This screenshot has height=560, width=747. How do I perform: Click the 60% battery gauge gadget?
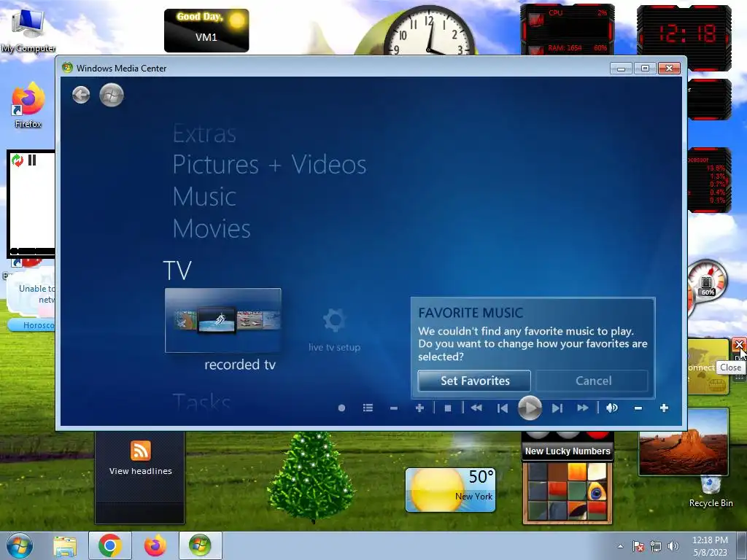[708, 284]
